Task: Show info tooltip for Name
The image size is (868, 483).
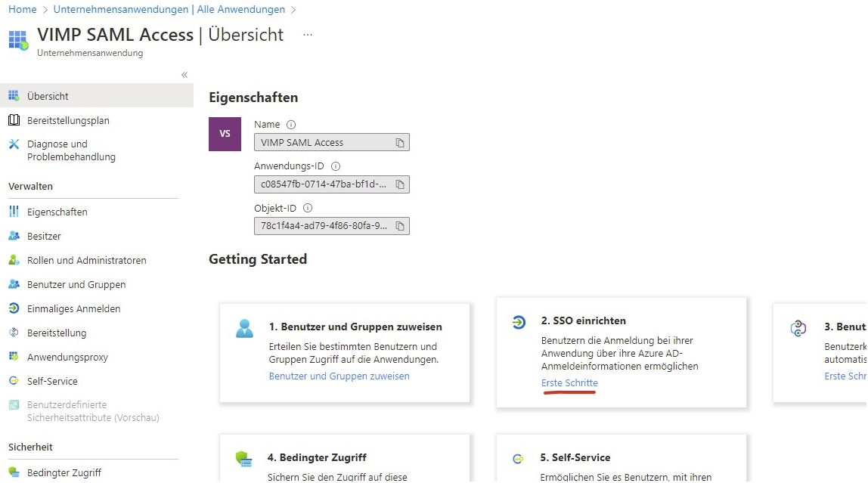Action: 290,125
